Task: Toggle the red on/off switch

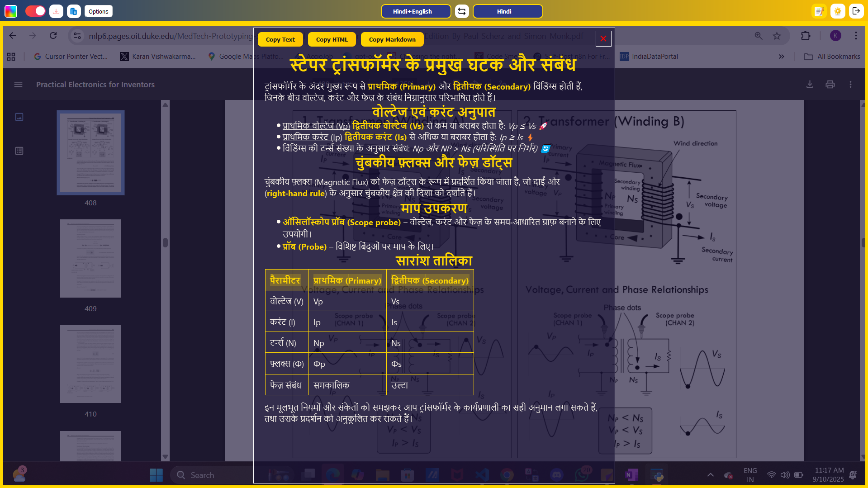Action: tap(35, 11)
